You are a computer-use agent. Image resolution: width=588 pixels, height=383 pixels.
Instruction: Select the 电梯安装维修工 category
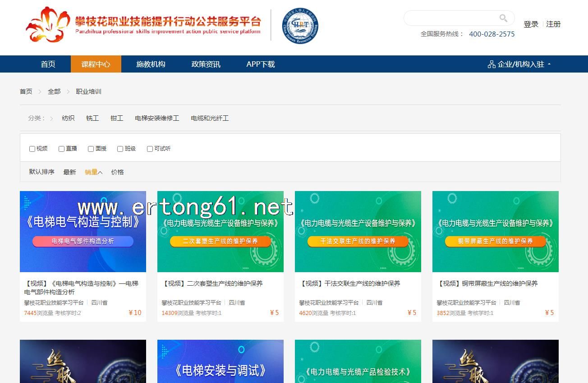tap(157, 118)
